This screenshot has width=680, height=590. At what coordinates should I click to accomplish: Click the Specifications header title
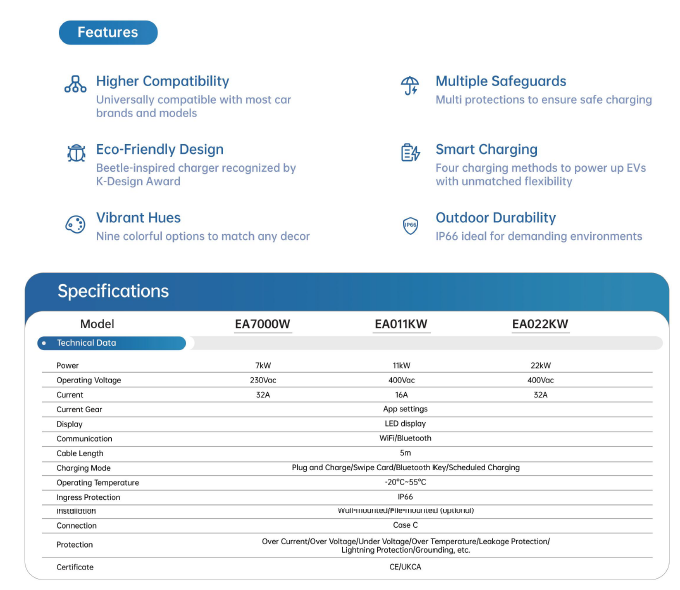click(113, 292)
